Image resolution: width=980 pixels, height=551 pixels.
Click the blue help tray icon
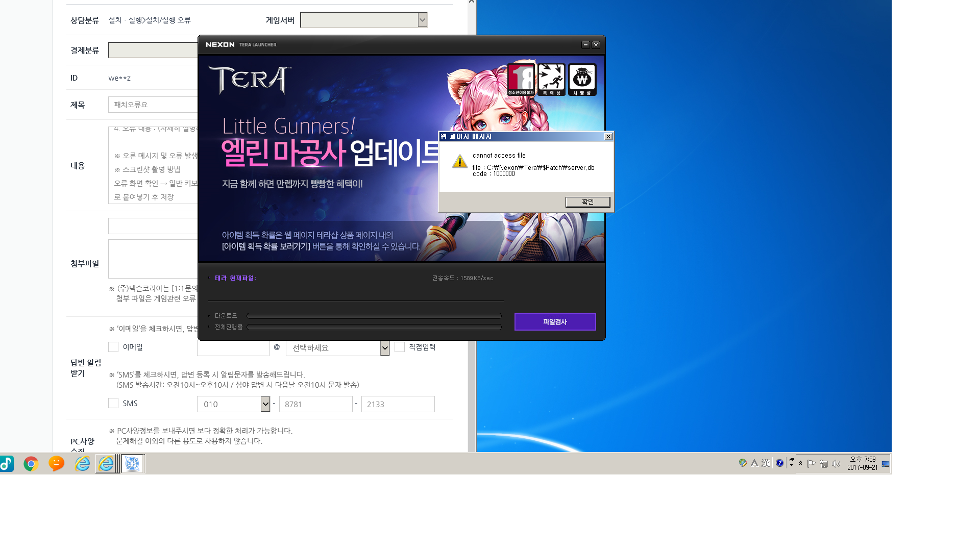(779, 463)
